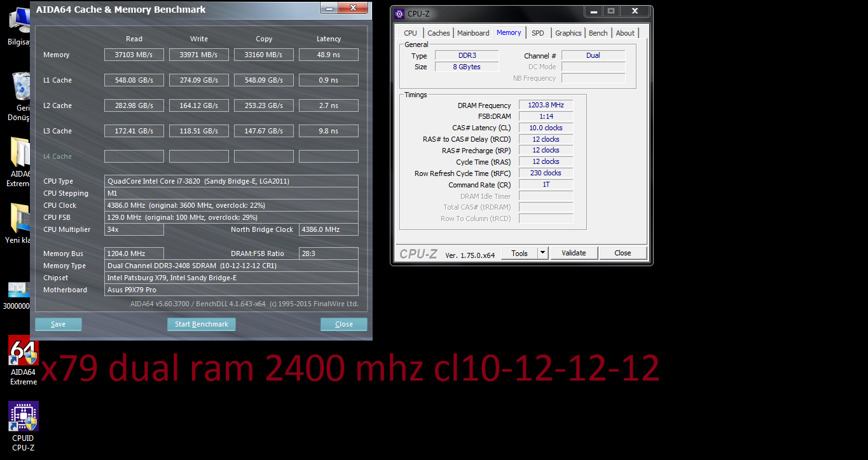Click the 8 GBytes Size field in CPU-Z
Image resolution: width=868 pixels, height=460 pixels.
467,67
